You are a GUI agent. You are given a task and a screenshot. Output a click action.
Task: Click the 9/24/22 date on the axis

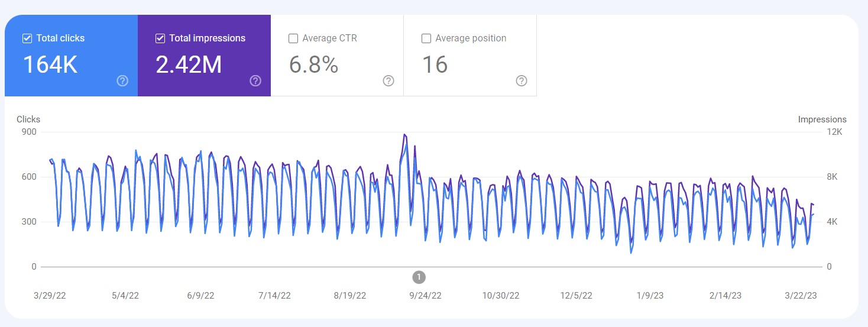pyautogui.click(x=425, y=296)
